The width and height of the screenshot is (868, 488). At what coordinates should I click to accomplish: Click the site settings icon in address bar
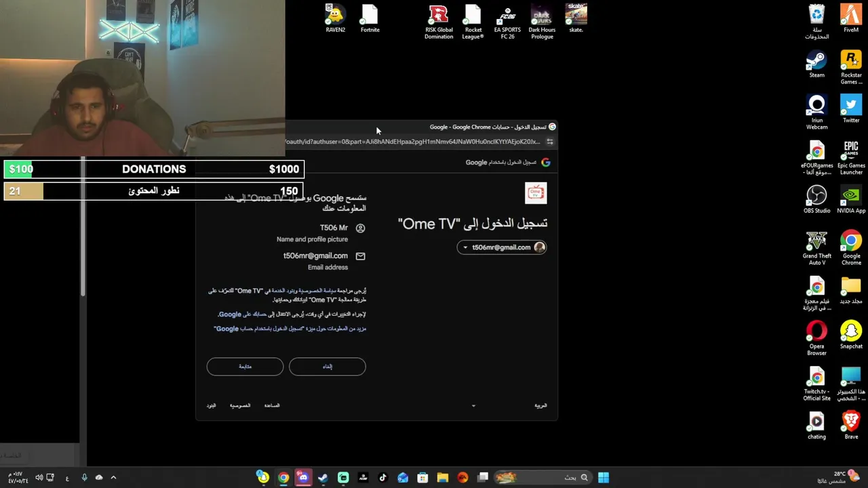pyautogui.click(x=550, y=142)
